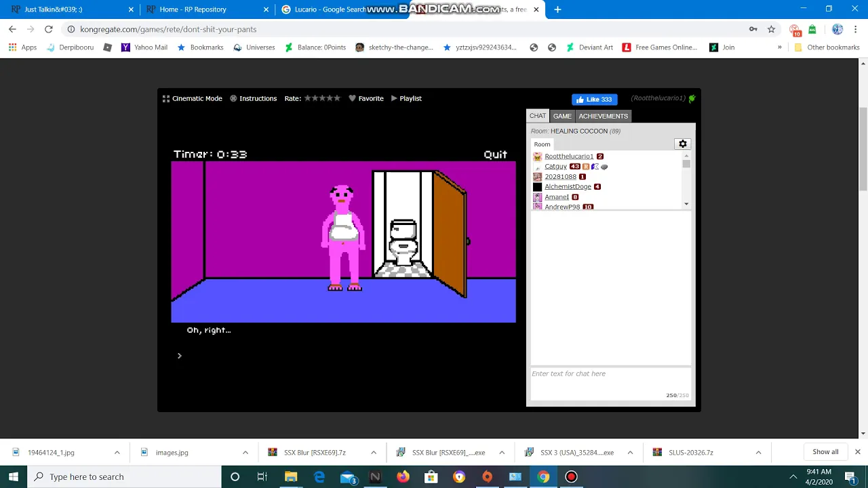The width and height of the screenshot is (868, 488).
Task: Open File Explorer from the taskbar
Action: pyautogui.click(x=291, y=476)
